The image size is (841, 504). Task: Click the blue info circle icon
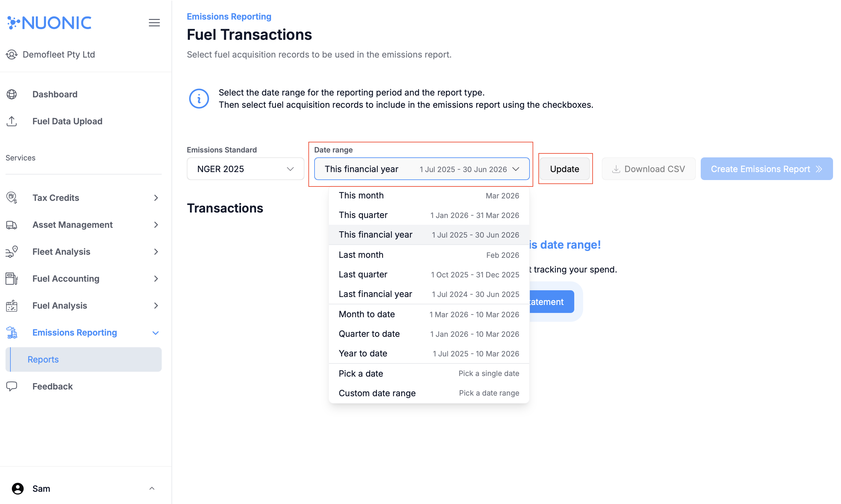pos(199,99)
